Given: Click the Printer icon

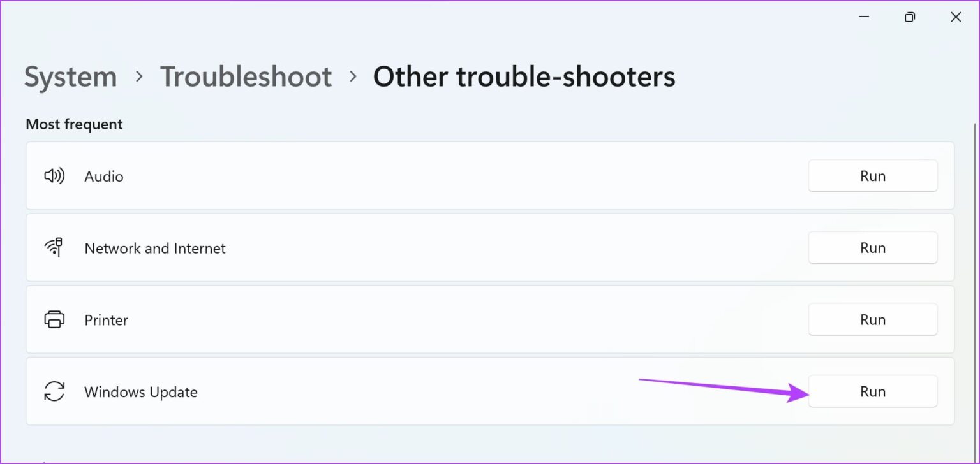Looking at the screenshot, I should tap(54, 319).
